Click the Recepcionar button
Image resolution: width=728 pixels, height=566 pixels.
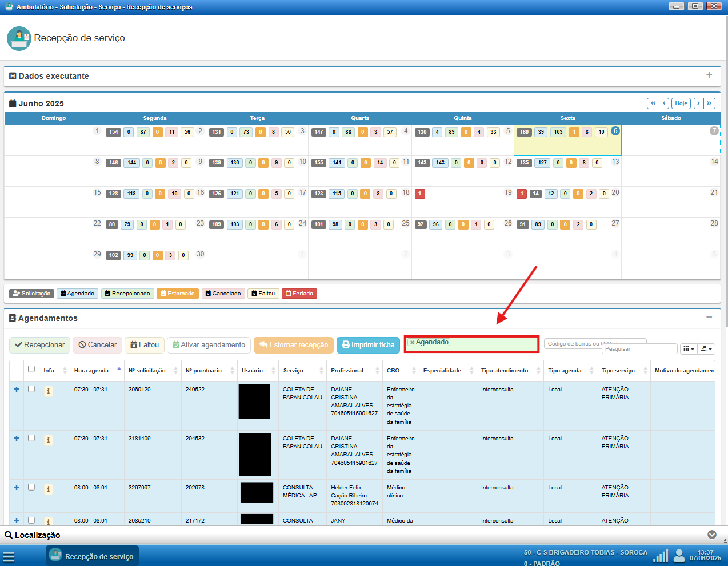tap(39, 345)
